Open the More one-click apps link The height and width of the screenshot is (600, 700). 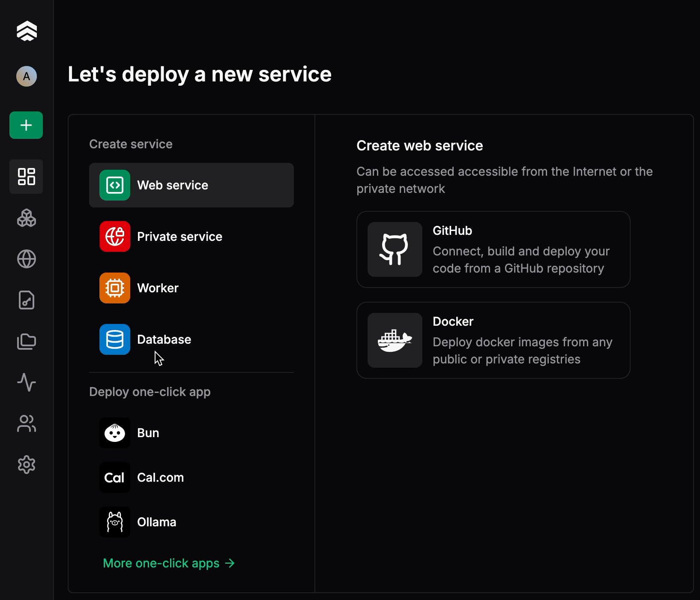pyautogui.click(x=169, y=563)
